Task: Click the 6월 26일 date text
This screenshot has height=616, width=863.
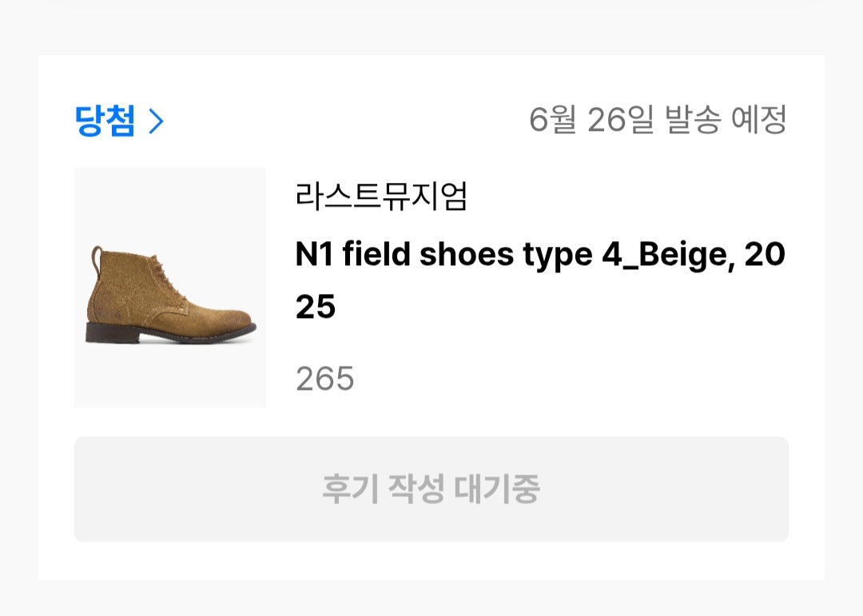Action: [x=591, y=120]
